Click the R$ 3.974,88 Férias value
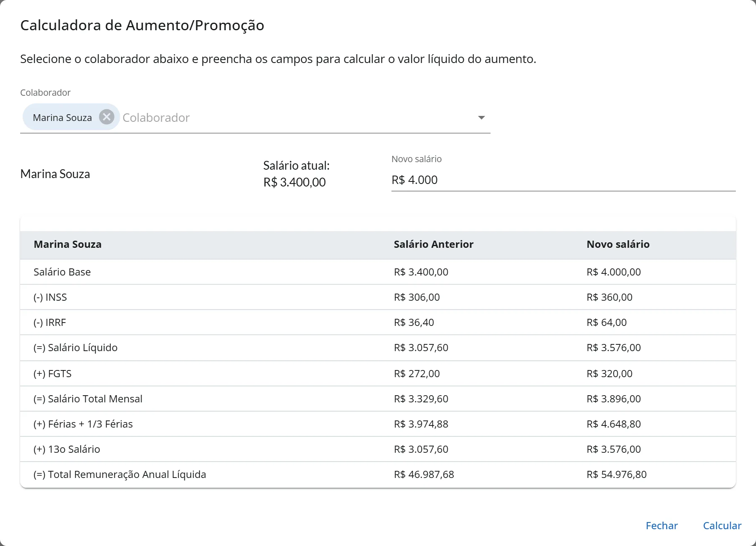The width and height of the screenshot is (756, 546). [421, 424]
